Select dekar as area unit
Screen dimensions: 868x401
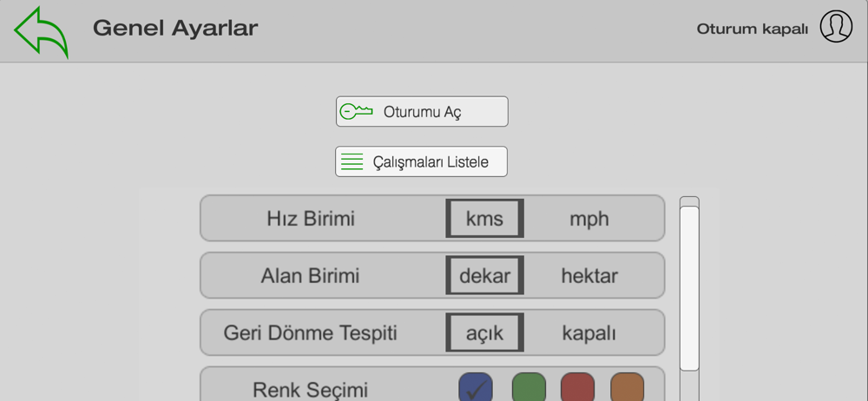click(x=484, y=277)
